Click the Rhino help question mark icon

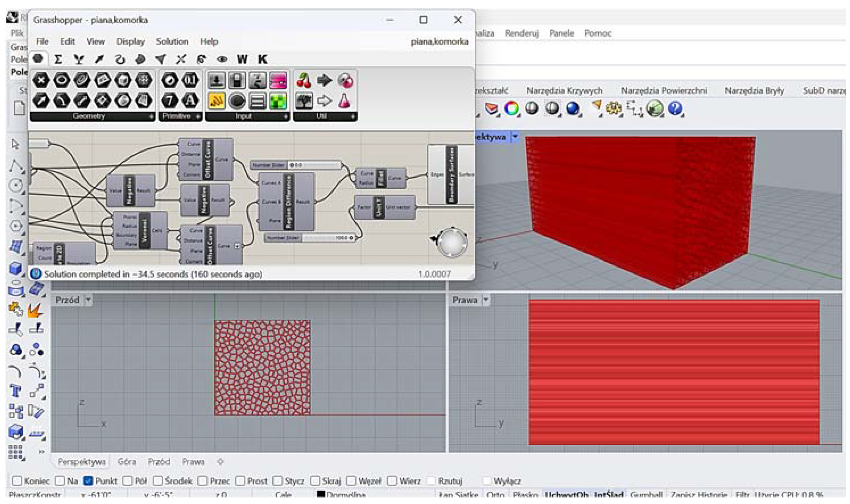coord(675,109)
